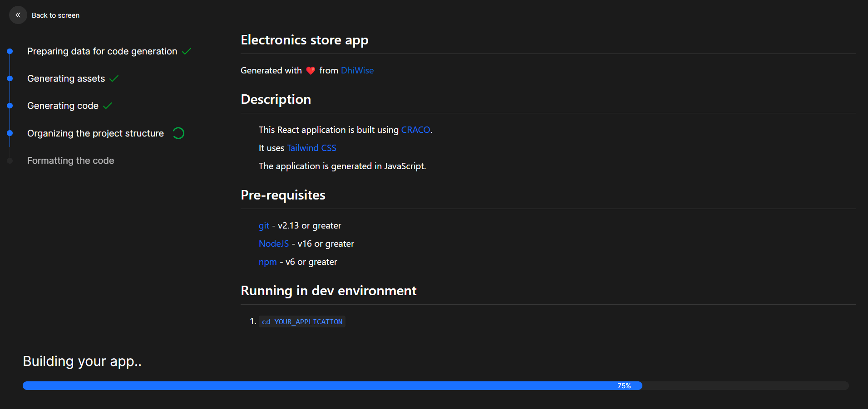Select the Formatting the code step

(70, 161)
